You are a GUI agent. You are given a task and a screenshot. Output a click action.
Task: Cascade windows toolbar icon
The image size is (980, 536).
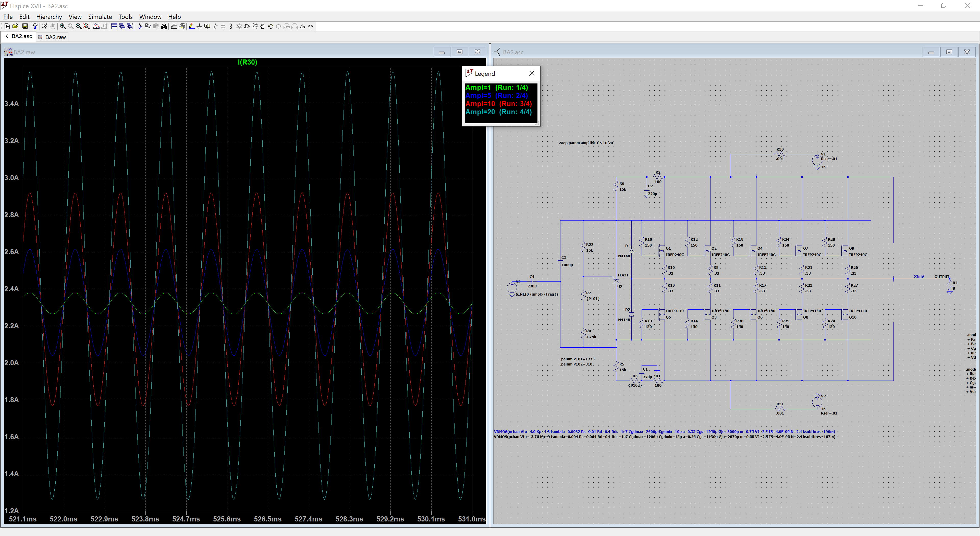tap(122, 26)
